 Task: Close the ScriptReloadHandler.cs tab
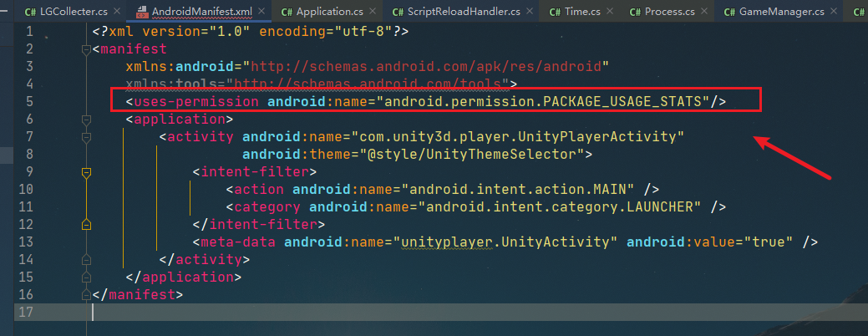[x=529, y=11]
